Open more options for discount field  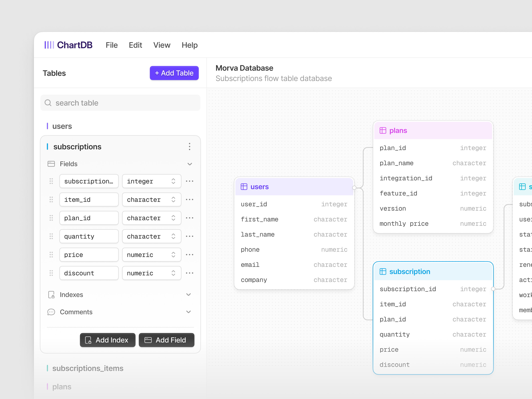coord(190,273)
